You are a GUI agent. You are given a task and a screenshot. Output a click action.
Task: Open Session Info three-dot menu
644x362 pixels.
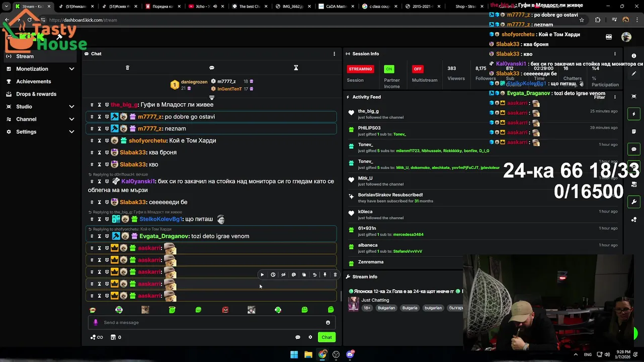[615, 54]
